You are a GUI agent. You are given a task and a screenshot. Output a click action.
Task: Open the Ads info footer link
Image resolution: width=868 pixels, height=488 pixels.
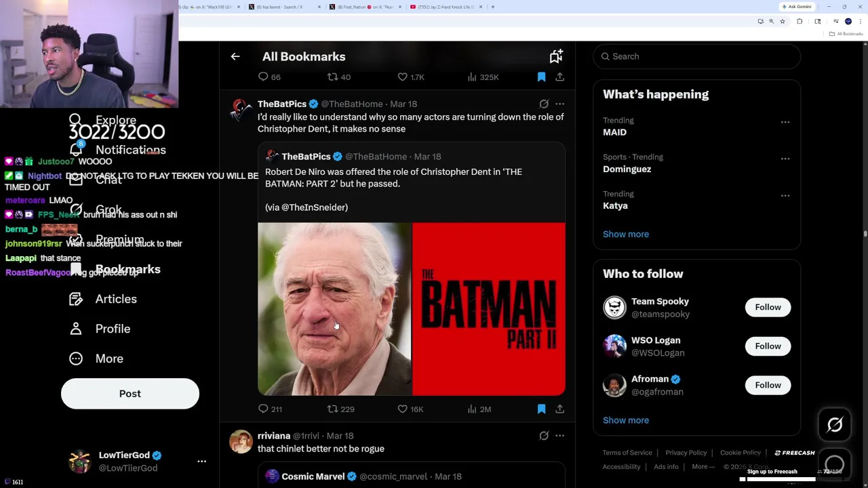[666, 467]
